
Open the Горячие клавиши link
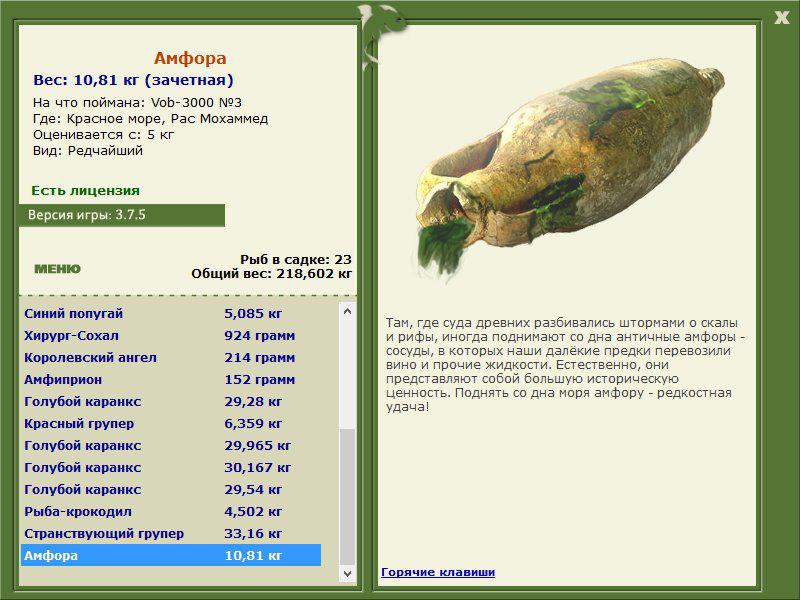(x=438, y=572)
